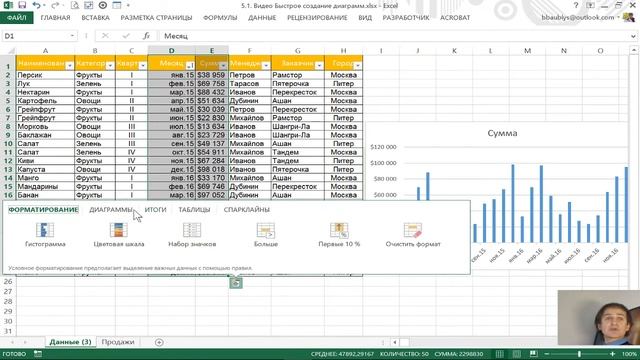Viewport: 640px width, 360px height.
Task: Open the ФОРМУЛЫ ribbon tab
Action: click(x=220, y=18)
